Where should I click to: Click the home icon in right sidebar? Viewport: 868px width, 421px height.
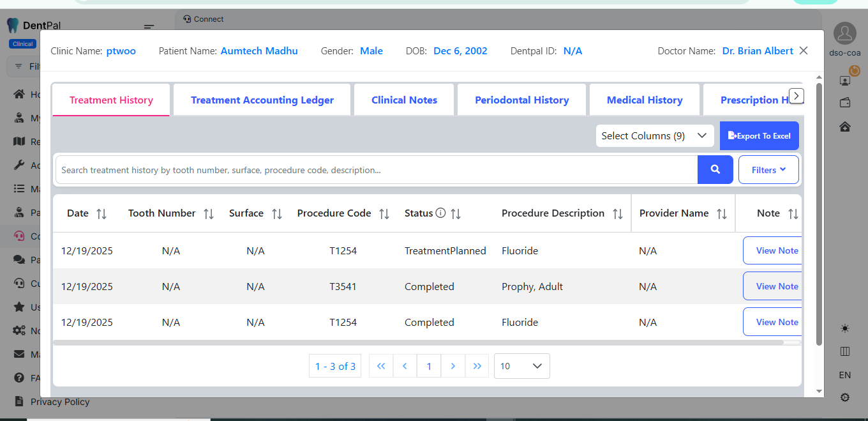point(845,126)
